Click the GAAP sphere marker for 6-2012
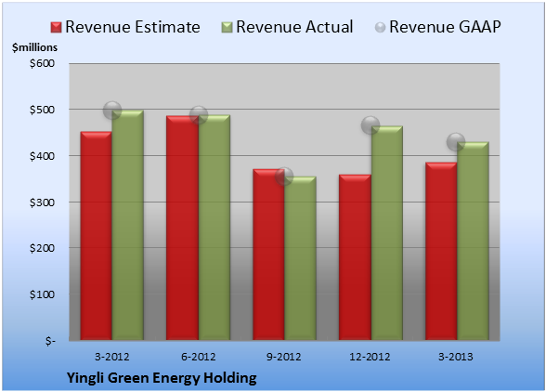546x392 pixels. coord(199,115)
